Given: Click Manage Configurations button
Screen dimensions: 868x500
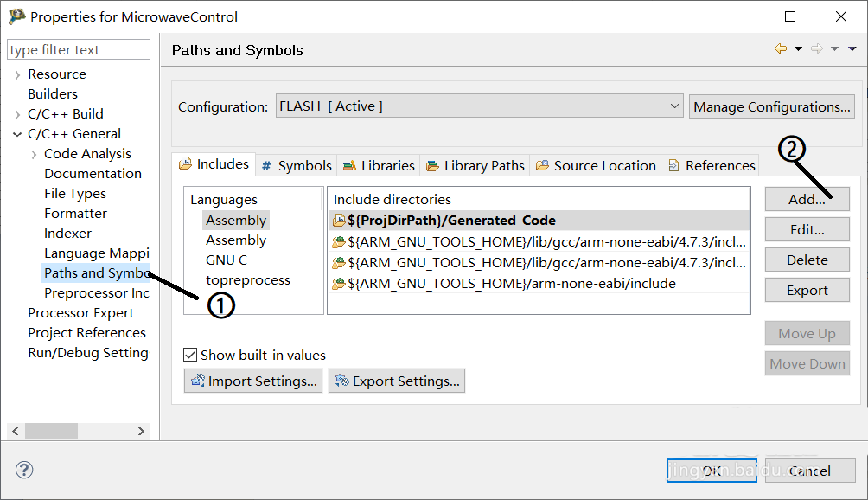Looking at the screenshot, I should [x=771, y=107].
